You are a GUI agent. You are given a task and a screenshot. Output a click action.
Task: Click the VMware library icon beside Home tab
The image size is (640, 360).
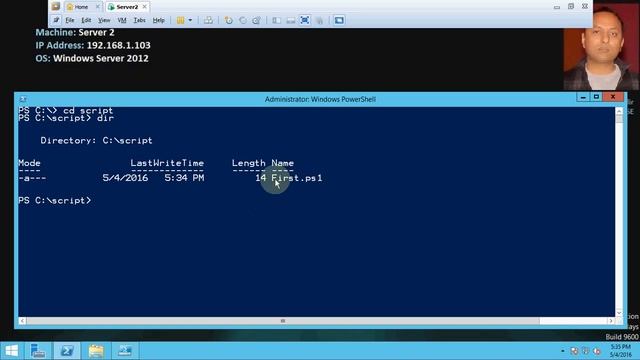pos(56,7)
